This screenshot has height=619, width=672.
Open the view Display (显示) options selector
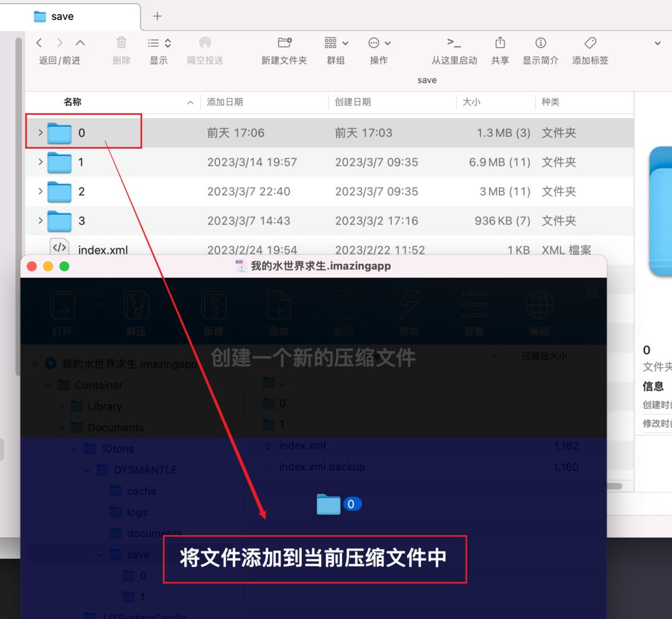point(159,42)
